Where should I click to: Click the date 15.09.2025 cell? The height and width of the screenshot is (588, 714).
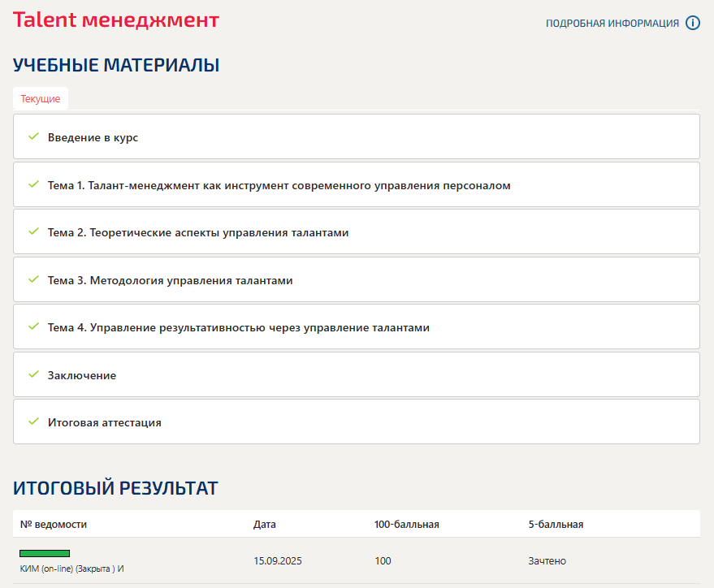click(x=278, y=560)
